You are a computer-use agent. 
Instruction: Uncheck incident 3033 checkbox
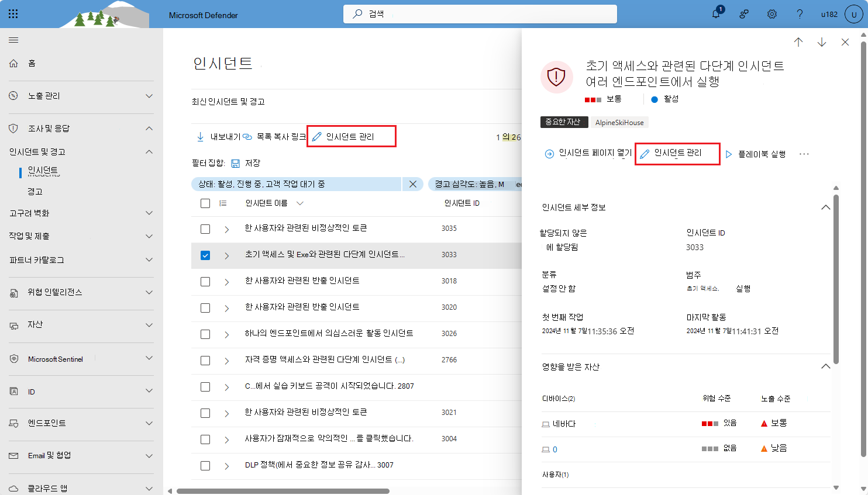[205, 255]
